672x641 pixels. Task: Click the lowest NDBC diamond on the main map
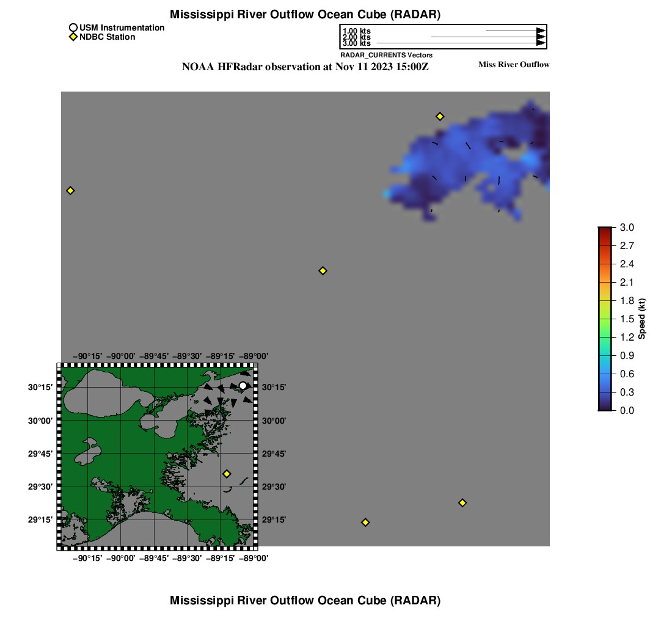[x=365, y=522]
